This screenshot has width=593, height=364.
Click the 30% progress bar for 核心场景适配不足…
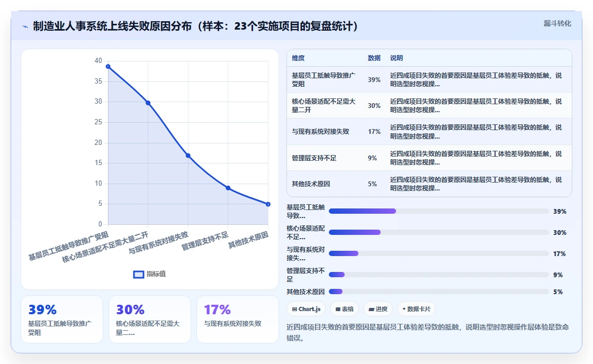439,232
